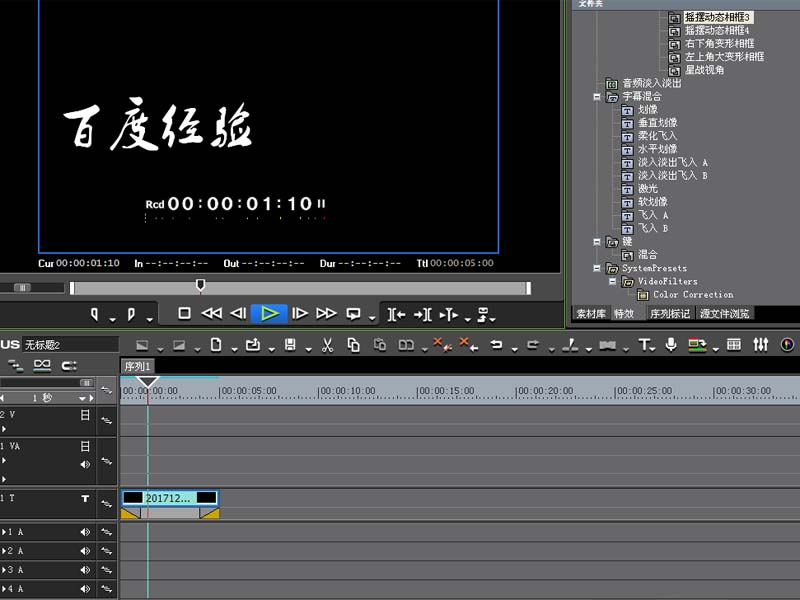This screenshot has width=800, height=600.
Task: Select the scissors cut clip tool
Action: click(x=328, y=347)
